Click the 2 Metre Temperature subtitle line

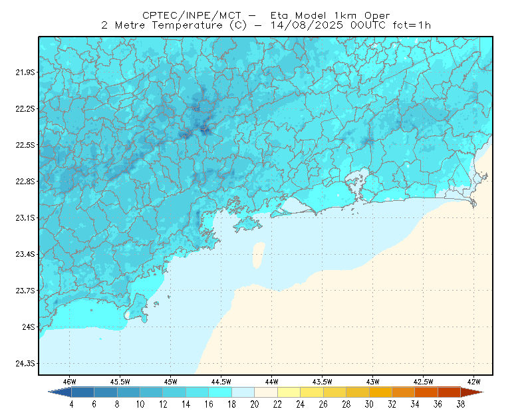pyautogui.click(x=266, y=25)
